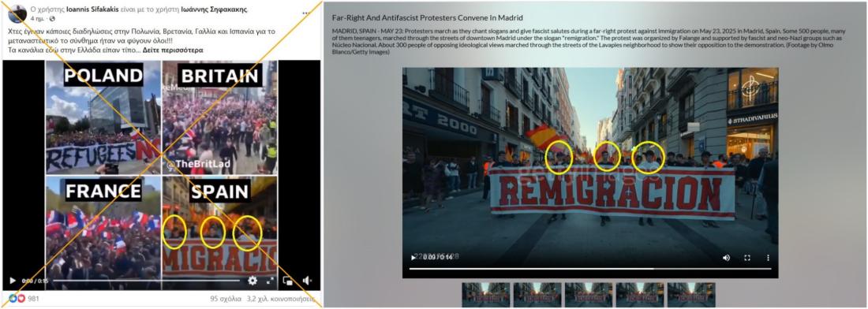
Task: Select the first Getty clip thumbnail
Action: (485, 295)
